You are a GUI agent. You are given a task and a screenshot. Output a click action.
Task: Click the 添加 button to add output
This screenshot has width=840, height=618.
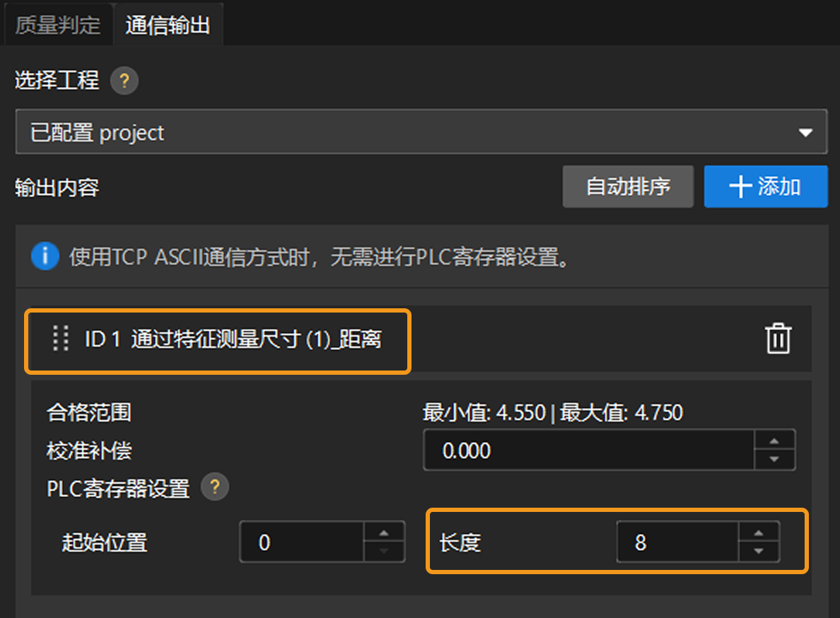765,186
